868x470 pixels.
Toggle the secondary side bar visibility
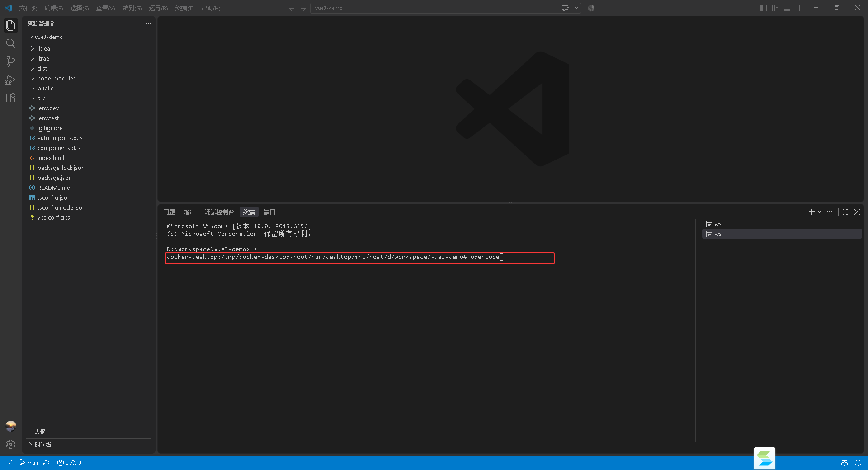pos(799,8)
